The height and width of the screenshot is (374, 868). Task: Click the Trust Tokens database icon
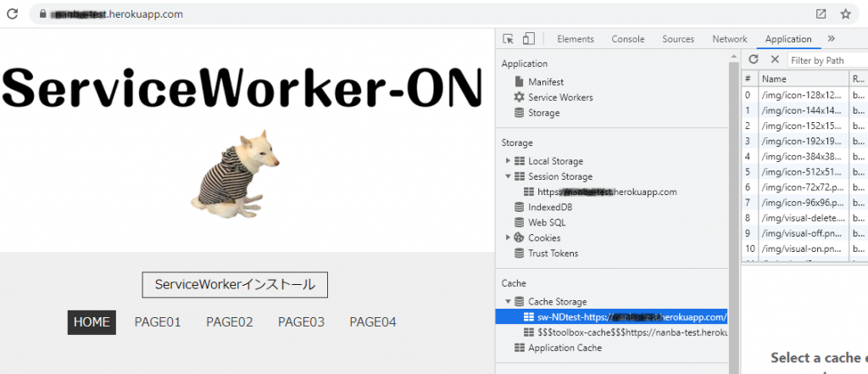coord(519,254)
